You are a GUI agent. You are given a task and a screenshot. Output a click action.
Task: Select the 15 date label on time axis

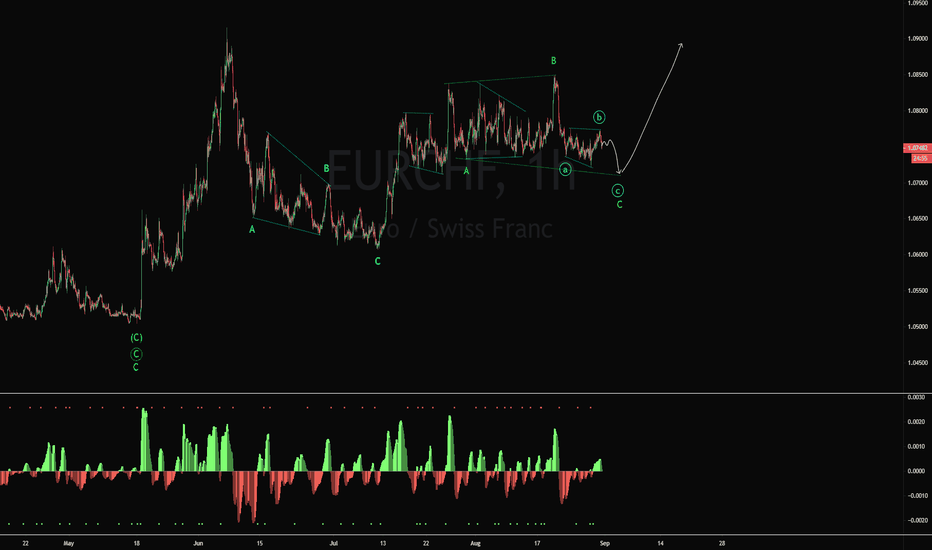(x=260, y=543)
